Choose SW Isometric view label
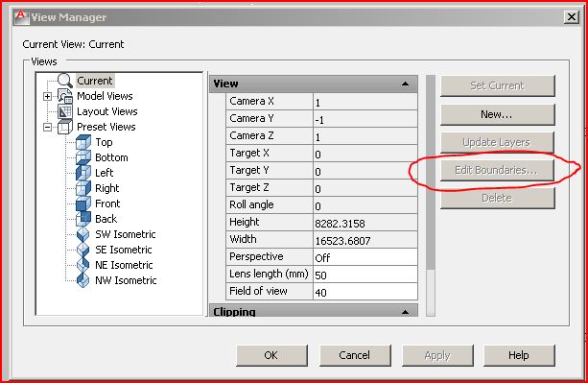 [126, 234]
